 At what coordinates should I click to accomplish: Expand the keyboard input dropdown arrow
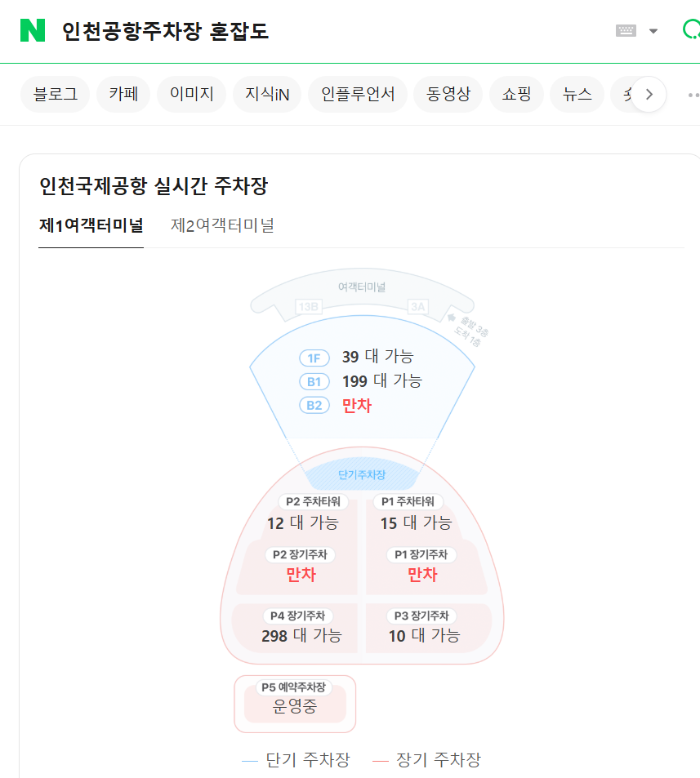tap(653, 31)
